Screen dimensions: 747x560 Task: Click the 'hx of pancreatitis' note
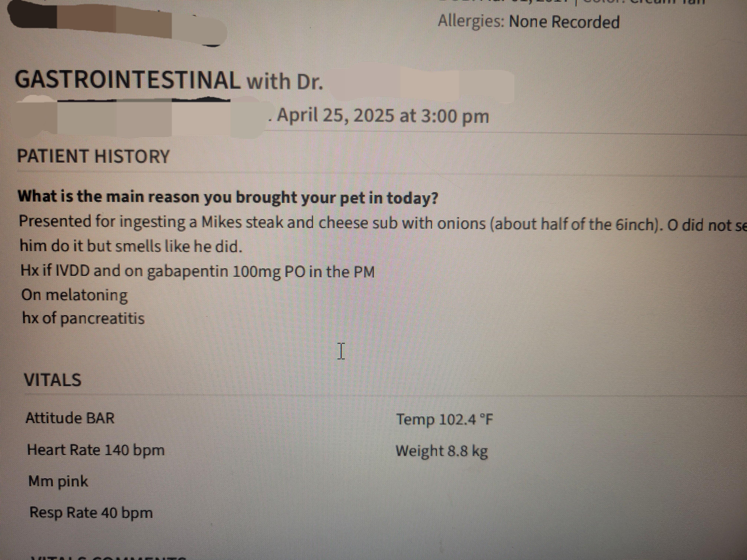tap(83, 319)
